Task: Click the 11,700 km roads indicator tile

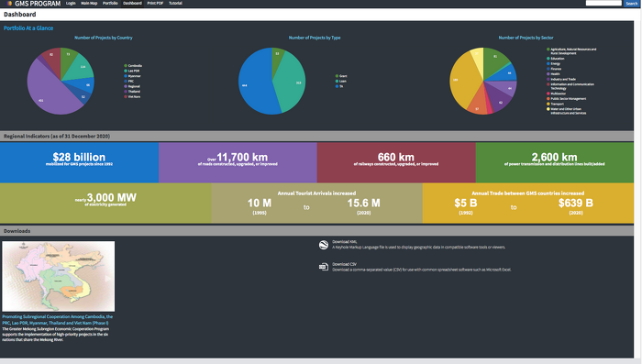Action: pyautogui.click(x=238, y=162)
